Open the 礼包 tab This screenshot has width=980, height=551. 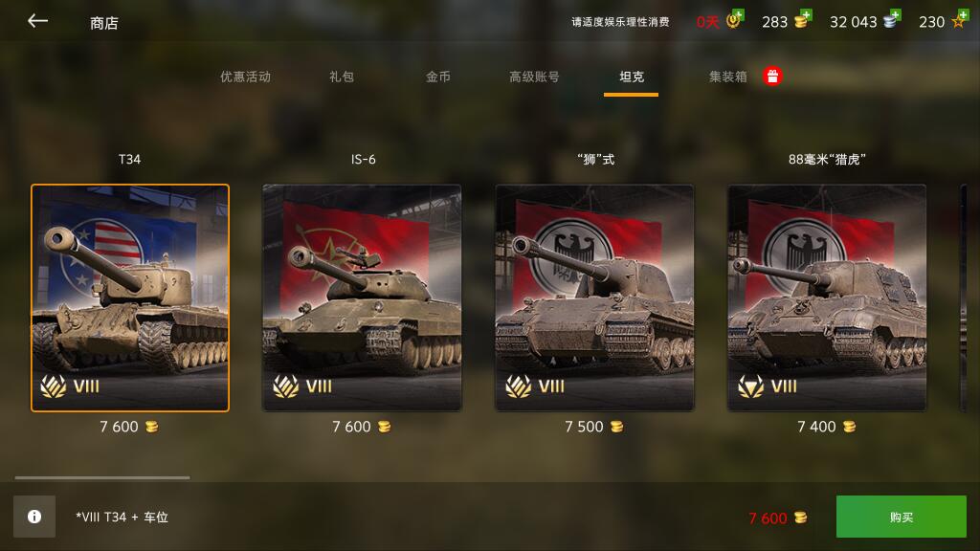pyautogui.click(x=342, y=77)
